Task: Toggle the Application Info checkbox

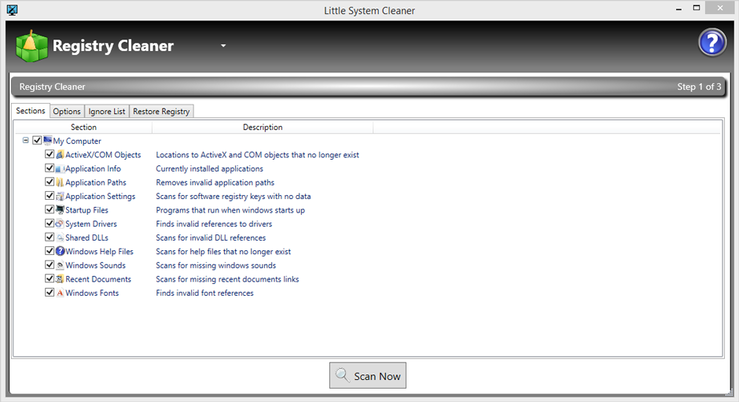Action: (49, 168)
